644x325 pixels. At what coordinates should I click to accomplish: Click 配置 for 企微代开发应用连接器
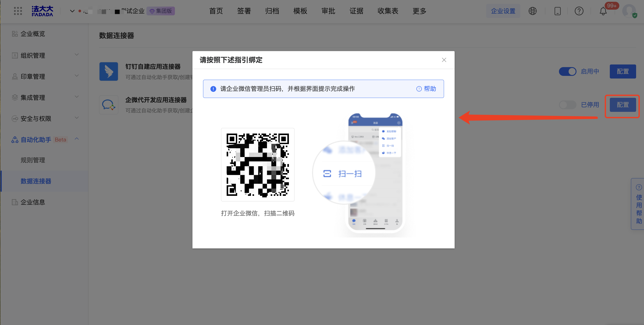click(x=623, y=105)
